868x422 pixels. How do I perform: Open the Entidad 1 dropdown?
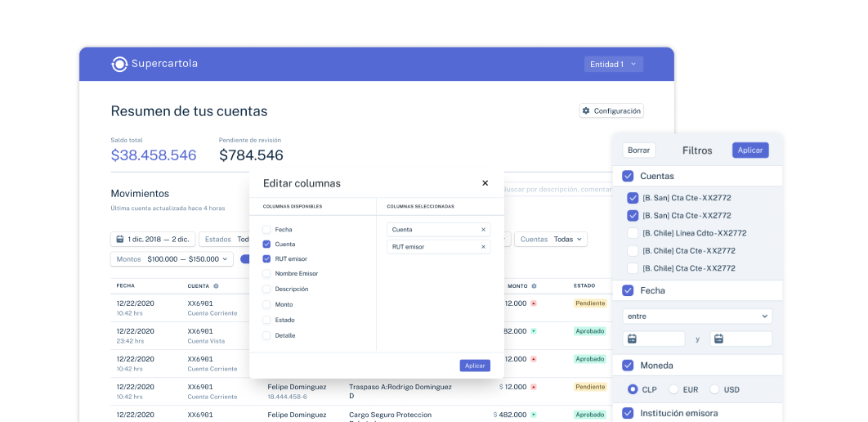pos(613,65)
